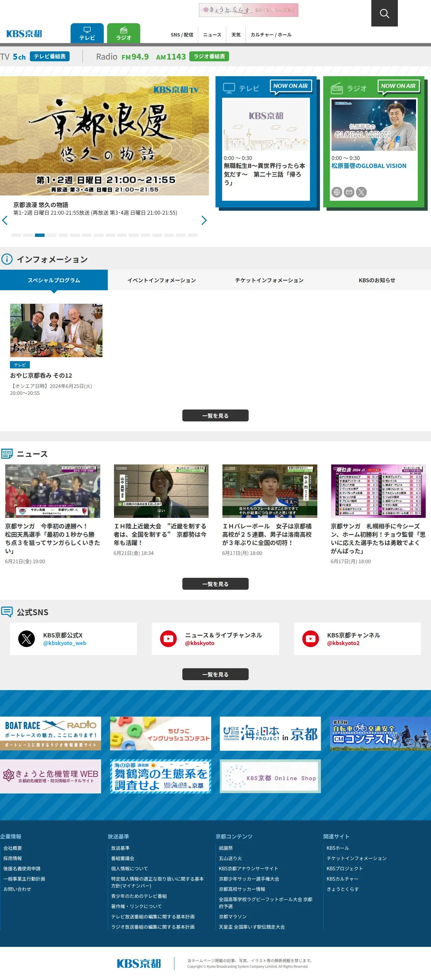This screenshot has width=431, height=980.
Task: Open the 採用情報 footer link
Action: pos(13,858)
